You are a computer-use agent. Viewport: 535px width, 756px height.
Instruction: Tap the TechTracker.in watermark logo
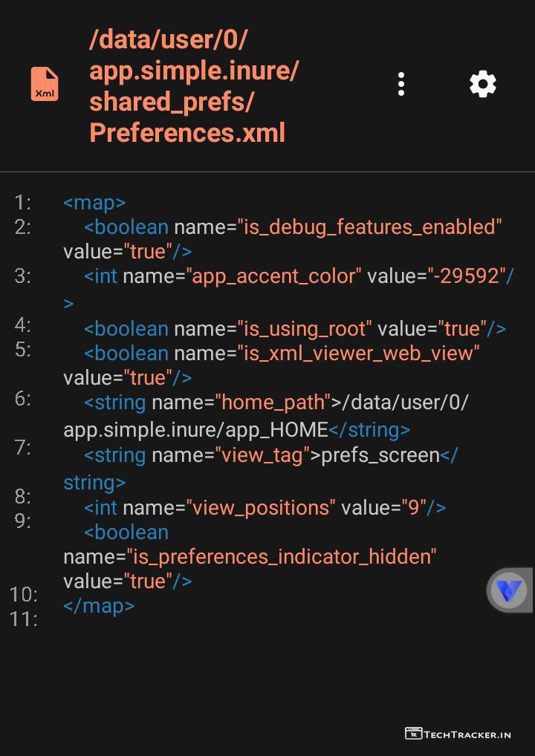coord(458,734)
